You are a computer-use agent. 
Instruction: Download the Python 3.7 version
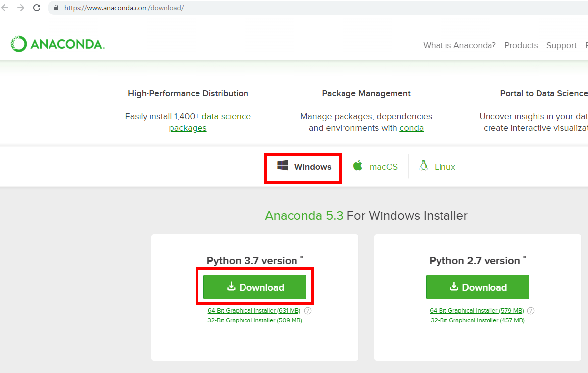pyautogui.click(x=255, y=287)
